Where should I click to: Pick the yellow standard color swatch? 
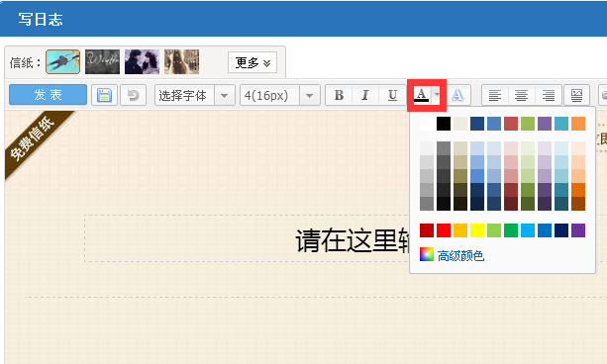tap(477, 230)
